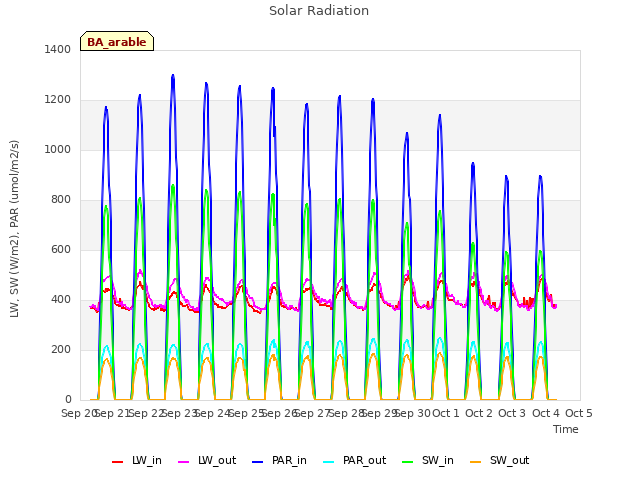Select the LW_out legend label

click(x=217, y=461)
